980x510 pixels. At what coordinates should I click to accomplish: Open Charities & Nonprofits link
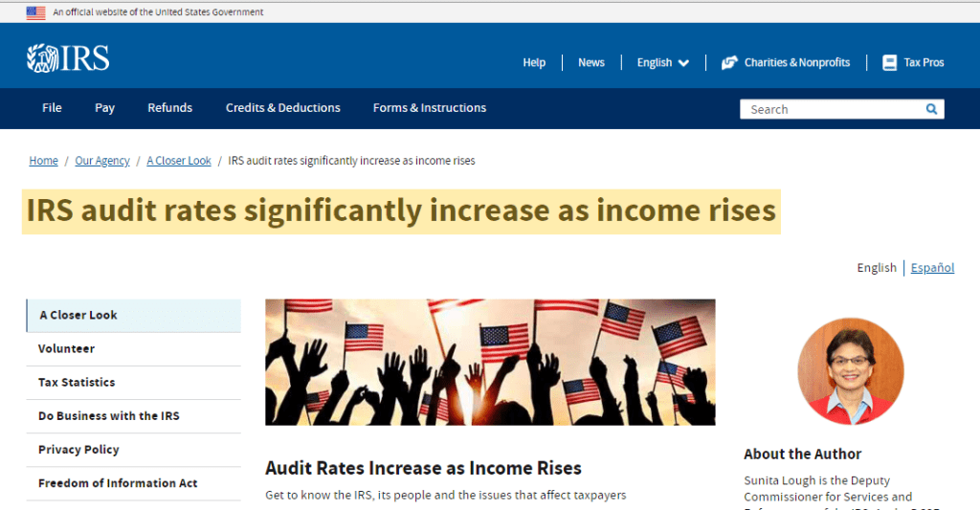797,62
